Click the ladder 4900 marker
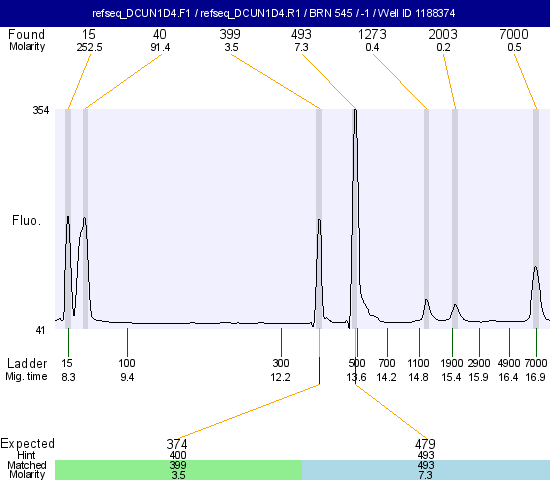Image resolution: width=550 pixels, height=480 pixels. (x=509, y=363)
